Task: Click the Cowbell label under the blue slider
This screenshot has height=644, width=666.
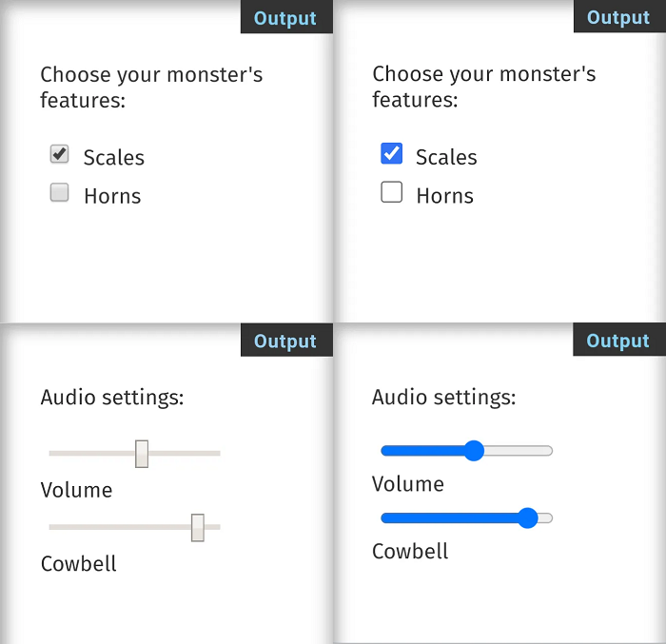Action: [x=410, y=552]
